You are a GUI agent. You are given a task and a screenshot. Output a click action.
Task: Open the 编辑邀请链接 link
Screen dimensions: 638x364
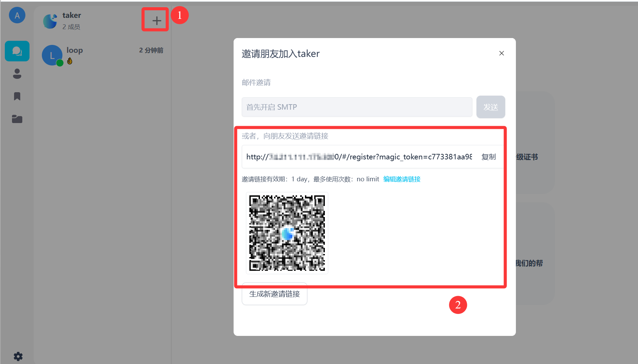(402, 179)
